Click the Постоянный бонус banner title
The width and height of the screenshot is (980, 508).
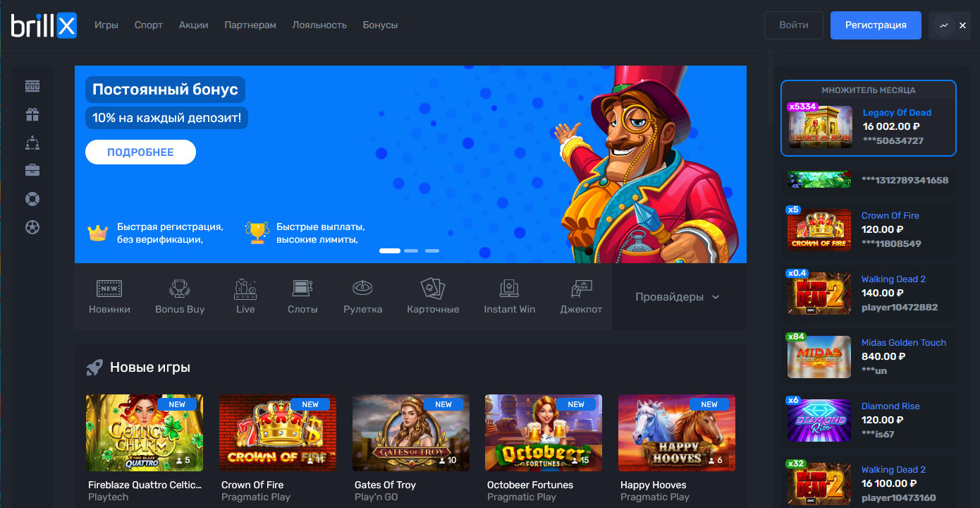(166, 90)
